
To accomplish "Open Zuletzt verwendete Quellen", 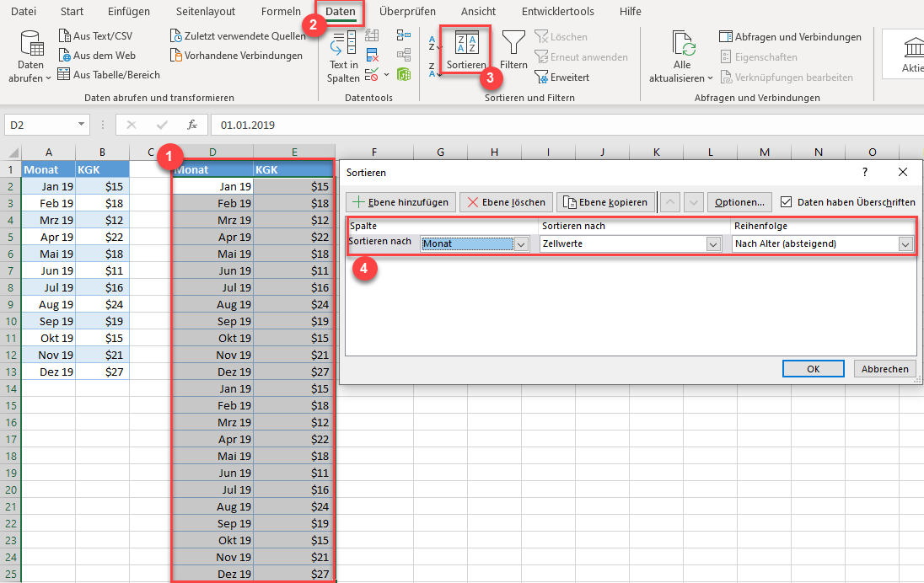I will [x=238, y=36].
